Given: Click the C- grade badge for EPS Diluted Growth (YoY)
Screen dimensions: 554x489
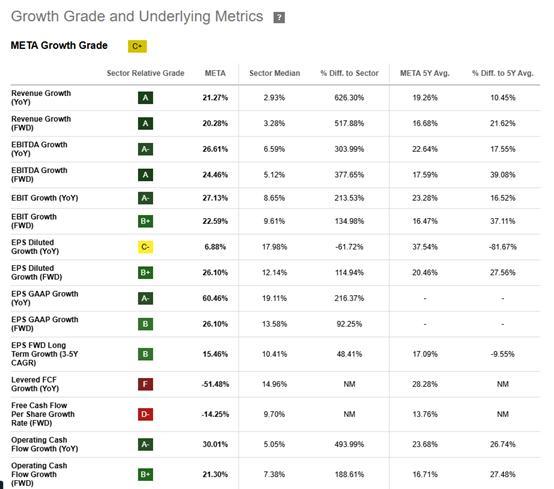Looking at the screenshot, I should click(145, 247).
